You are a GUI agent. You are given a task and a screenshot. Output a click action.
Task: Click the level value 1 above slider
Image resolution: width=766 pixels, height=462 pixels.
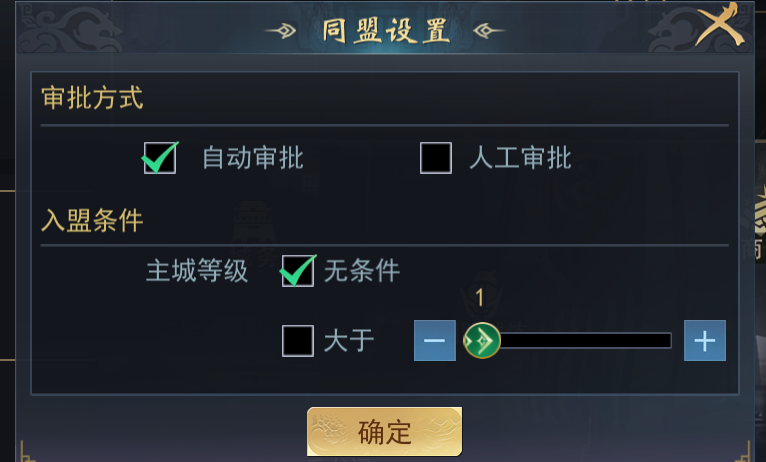[480, 298]
